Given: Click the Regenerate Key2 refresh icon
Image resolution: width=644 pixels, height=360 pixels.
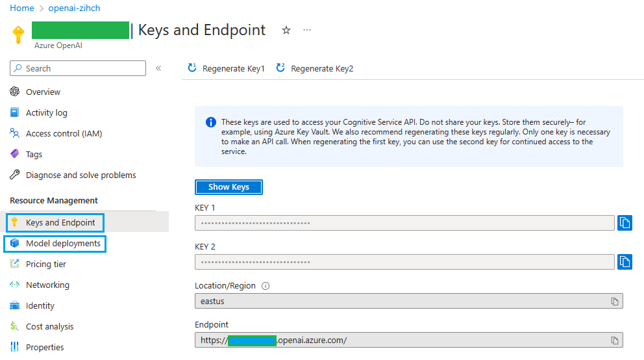Looking at the screenshot, I should (x=280, y=68).
